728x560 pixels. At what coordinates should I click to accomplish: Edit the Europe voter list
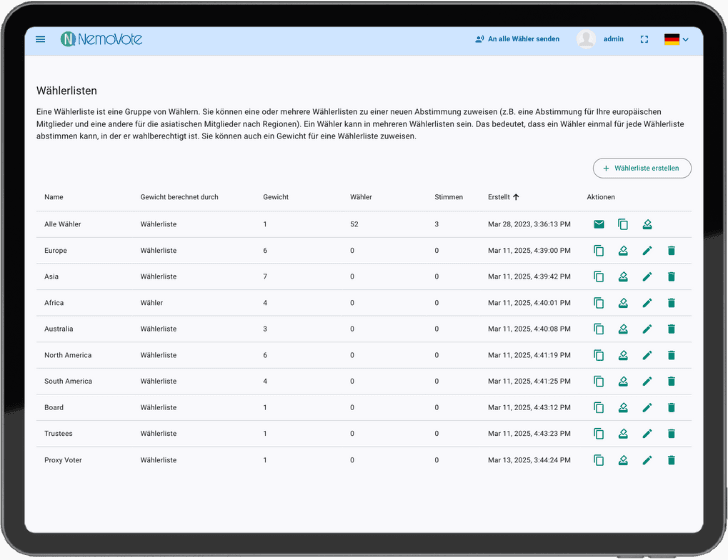647,251
